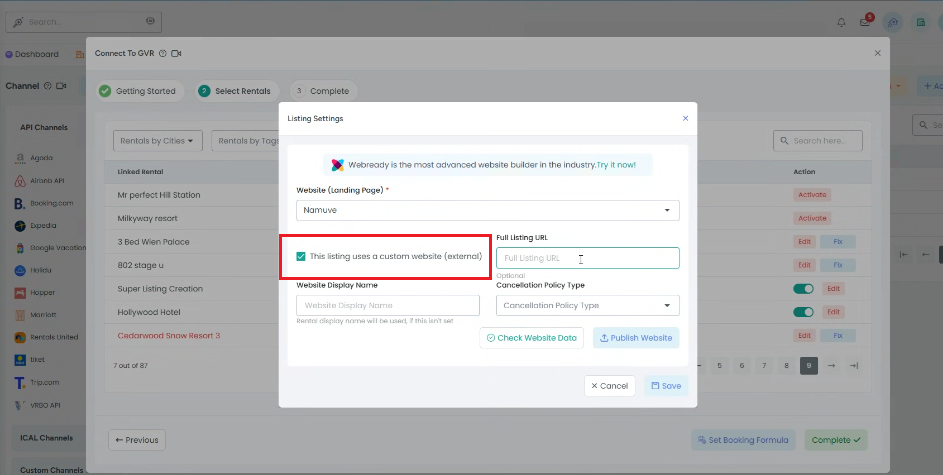Image resolution: width=943 pixels, height=475 pixels.
Task: Activate the Milkyway resort rental
Action: pos(812,218)
